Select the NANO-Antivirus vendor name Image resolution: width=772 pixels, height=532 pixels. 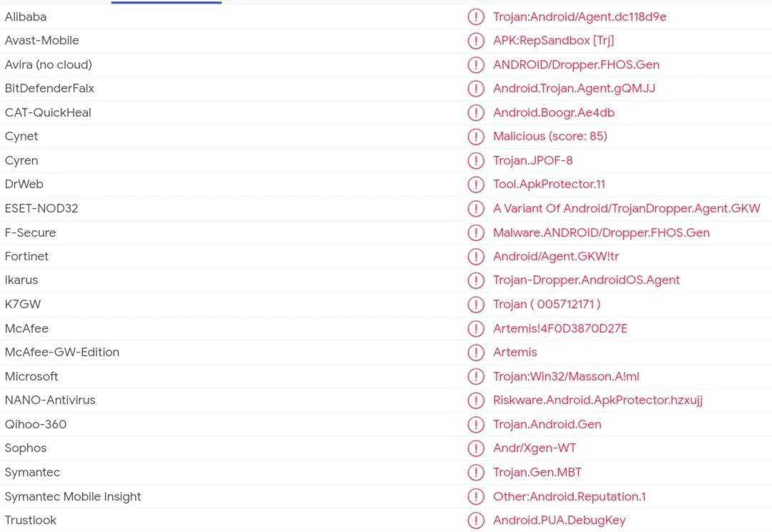coord(50,400)
